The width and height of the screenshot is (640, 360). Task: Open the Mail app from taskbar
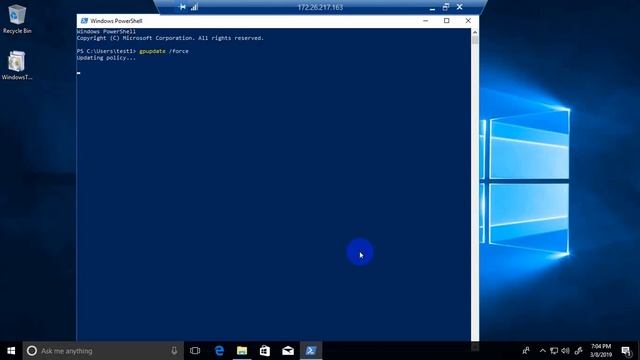point(288,351)
